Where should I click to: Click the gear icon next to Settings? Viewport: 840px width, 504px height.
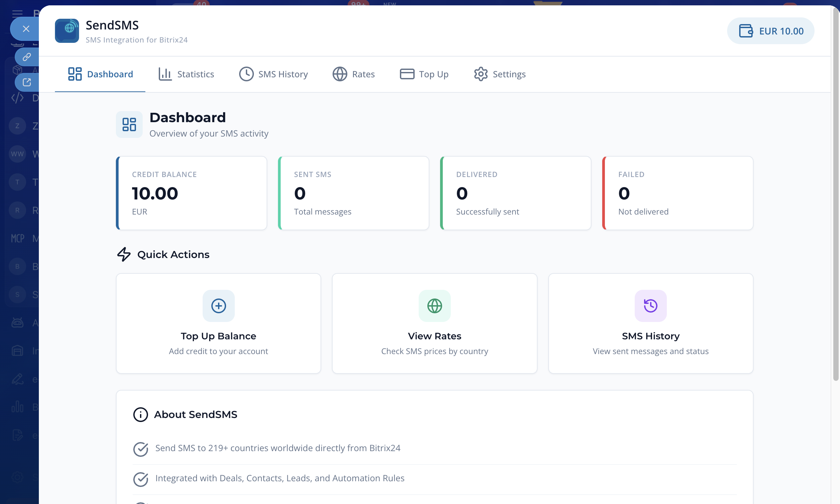[x=481, y=74]
